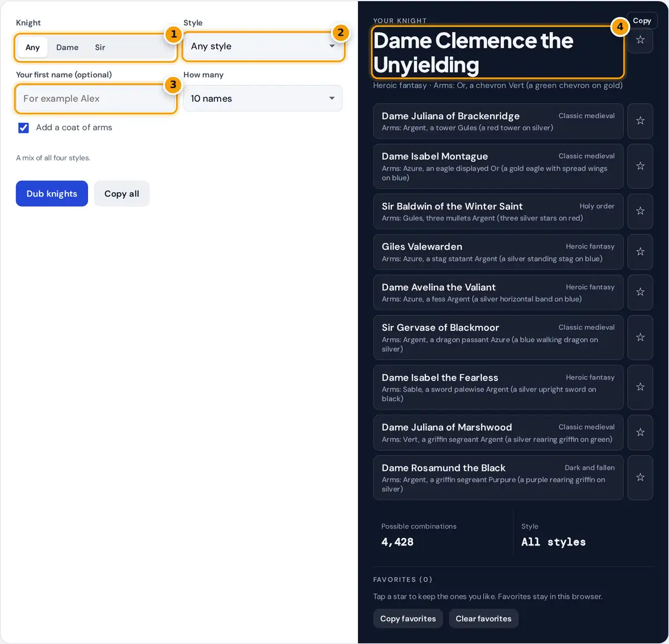Screen dimensions: 669x644
Task: Star Dame Juliana of Marshwood
Action: [x=640, y=432]
